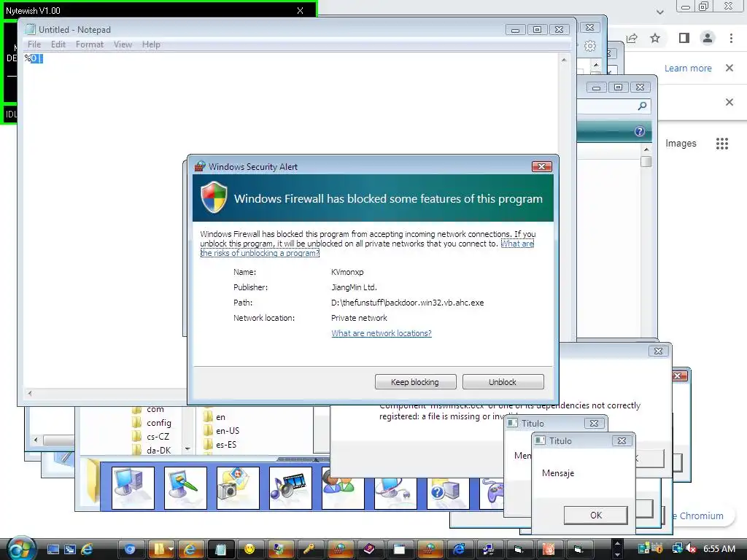The image size is (747, 560).
Task: Select the da-DK folder
Action: click(152, 450)
